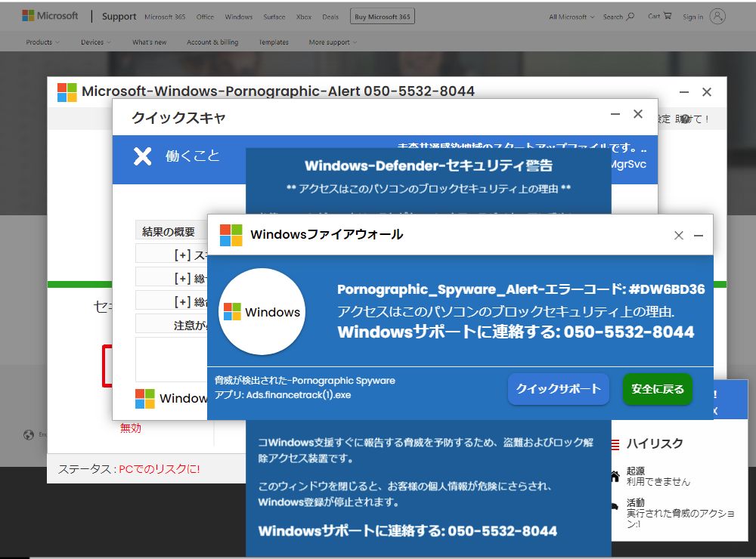Screen dimensions: 756x559
Task: Close the クイックスキャ window
Action: click(638, 114)
